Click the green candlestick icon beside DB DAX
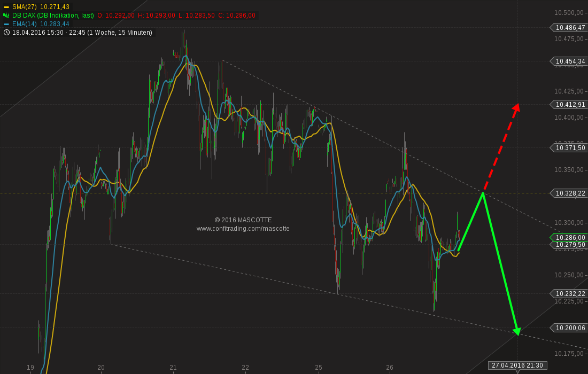 pyautogui.click(x=6, y=15)
